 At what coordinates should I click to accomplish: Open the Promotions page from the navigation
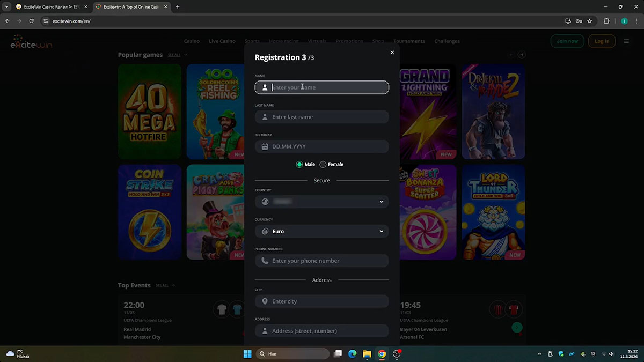coord(349,41)
